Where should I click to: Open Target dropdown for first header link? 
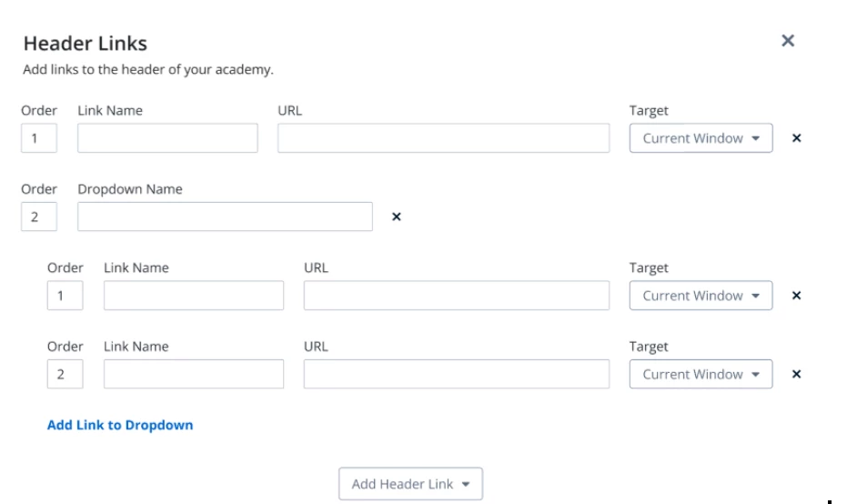click(701, 138)
